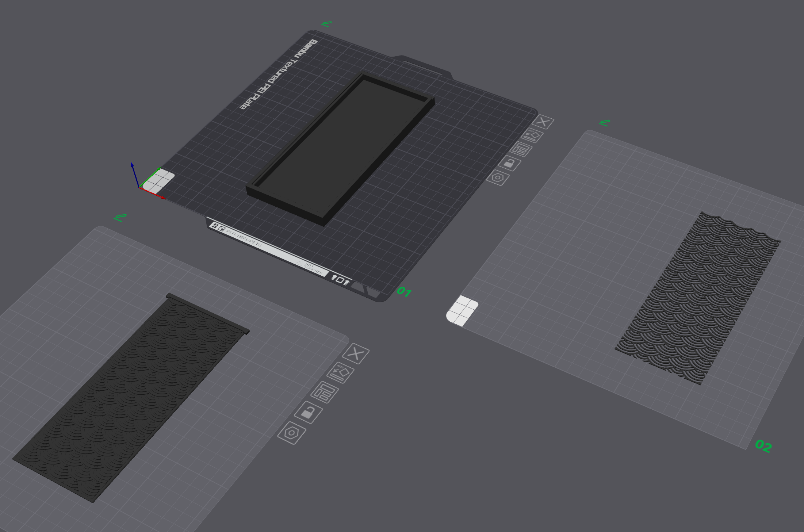Remove plate 01 using its X icon
This screenshot has width=804, height=532.
pyautogui.click(x=543, y=122)
